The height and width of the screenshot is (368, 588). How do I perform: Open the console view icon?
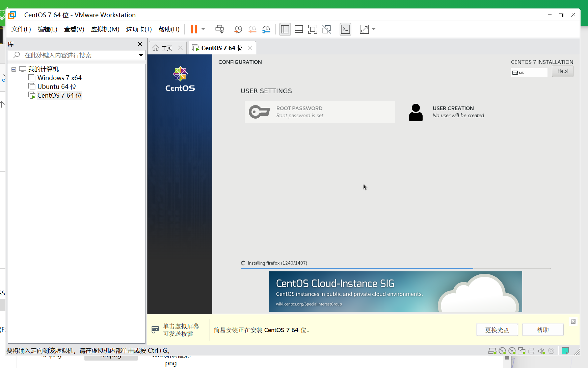tap(345, 29)
